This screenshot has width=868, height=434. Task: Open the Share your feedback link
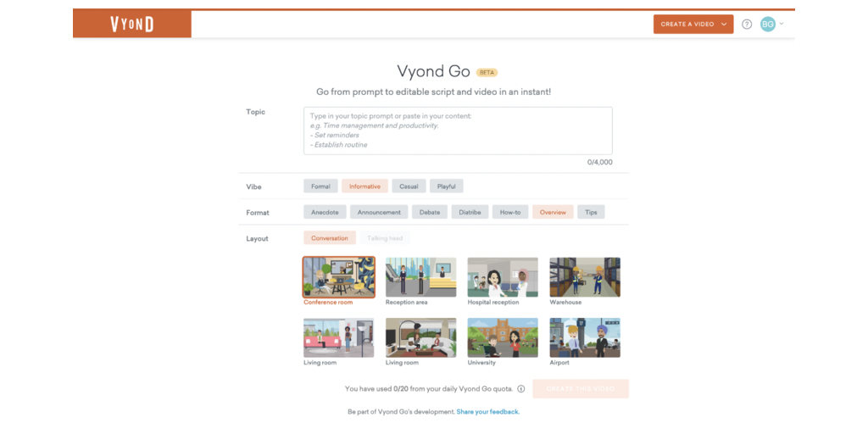(x=487, y=412)
